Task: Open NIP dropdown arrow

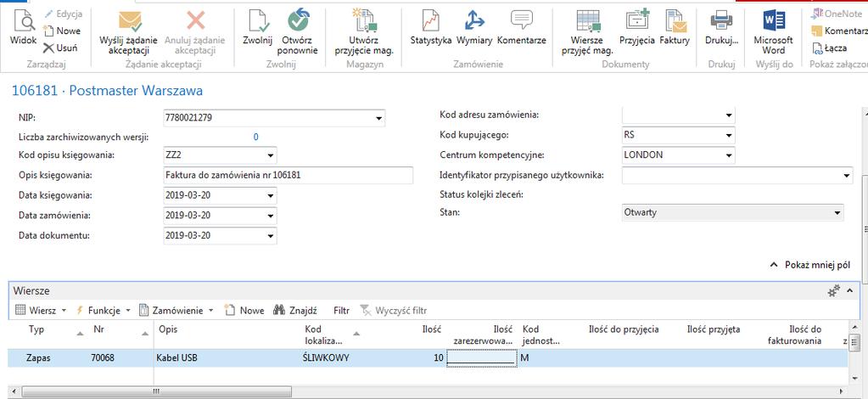Action: click(378, 118)
